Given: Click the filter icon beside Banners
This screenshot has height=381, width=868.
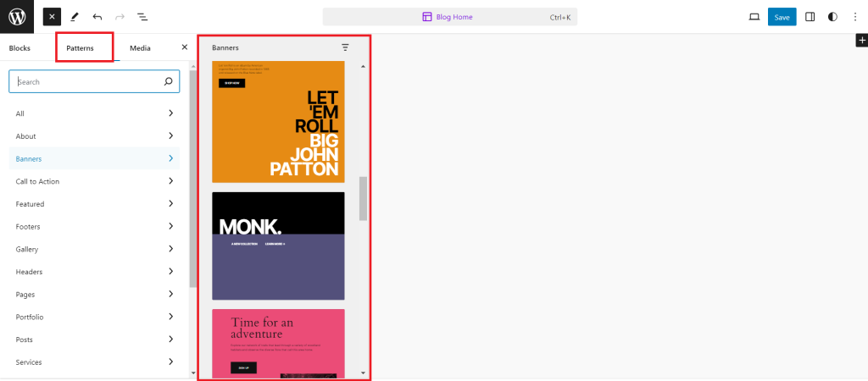Looking at the screenshot, I should 345,48.
